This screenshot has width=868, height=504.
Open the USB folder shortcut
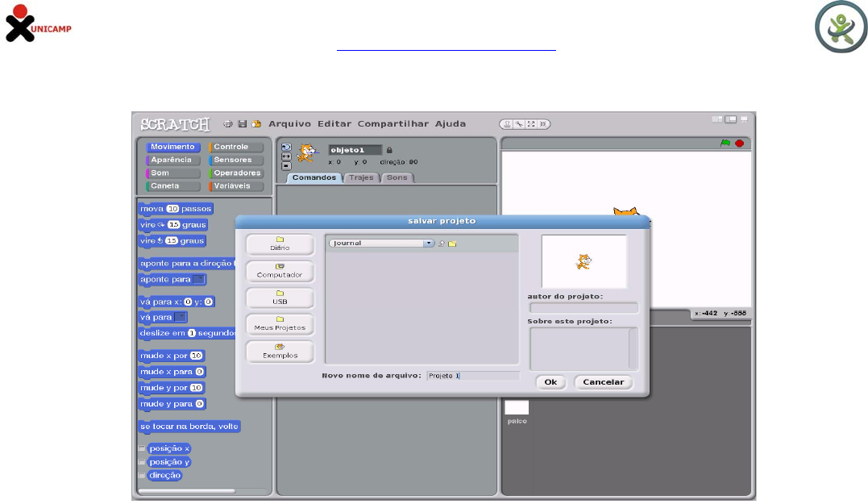click(280, 298)
